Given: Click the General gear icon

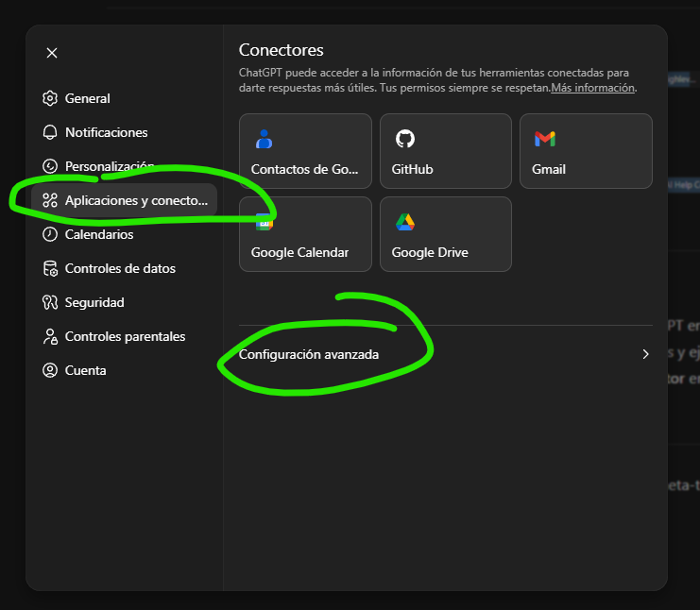Looking at the screenshot, I should pyautogui.click(x=50, y=98).
